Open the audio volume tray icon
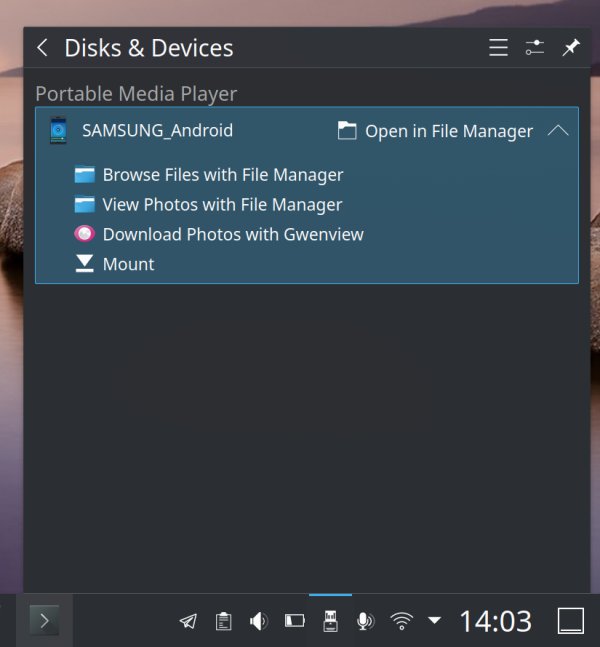 [259, 621]
